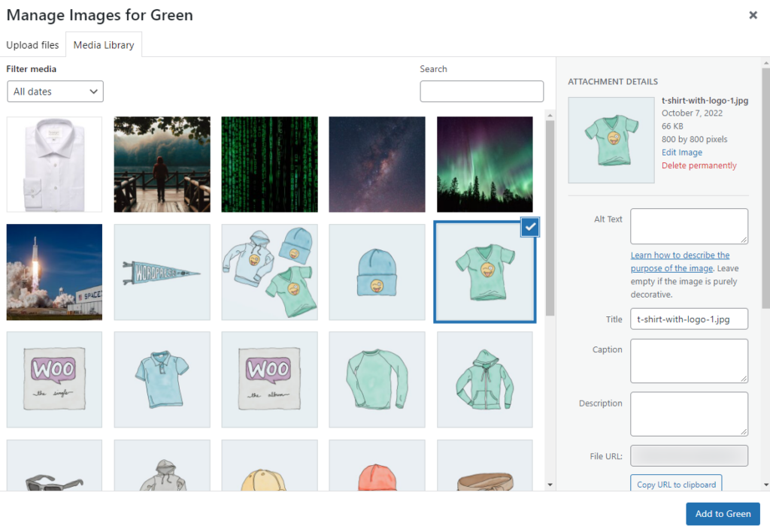Select the white dress shirt thumbnail

(54, 164)
